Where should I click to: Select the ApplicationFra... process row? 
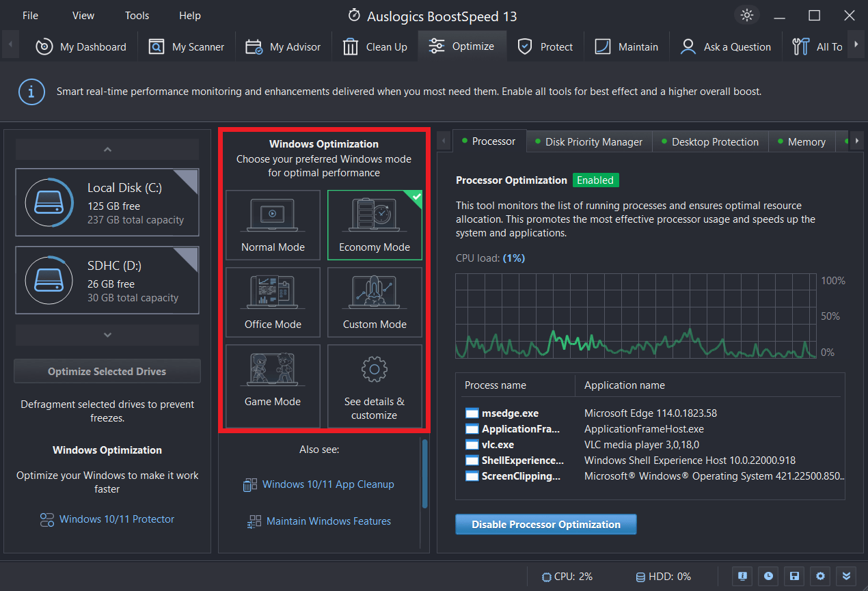654,429
